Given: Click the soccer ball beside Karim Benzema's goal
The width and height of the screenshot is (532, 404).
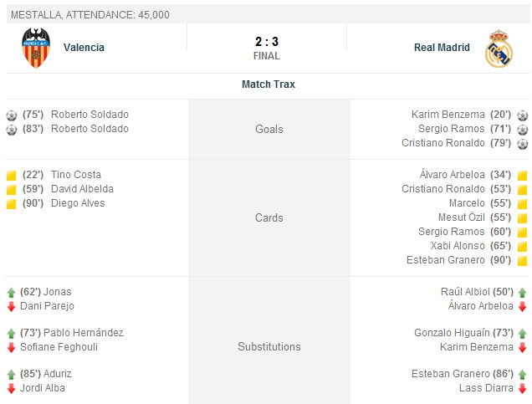Looking at the screenshot, I should 522,115.
